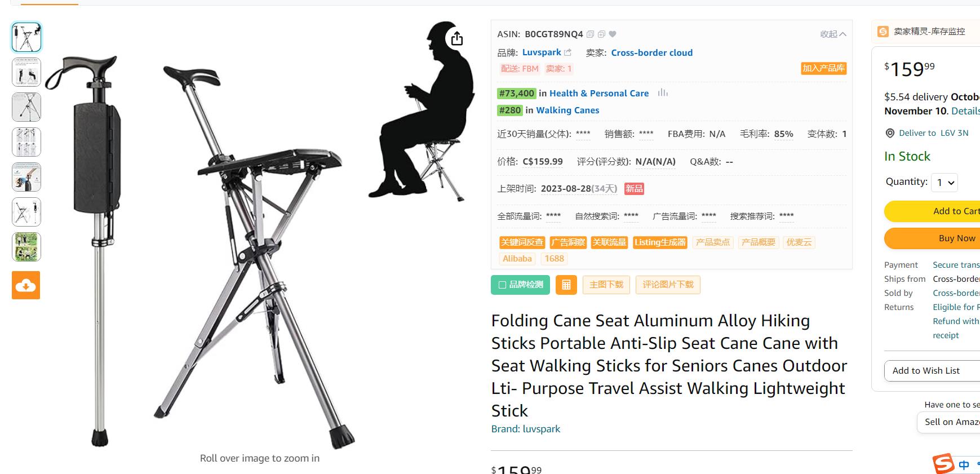Click the share icon on product image
Screen dimensions: 980x474
pos(456,38)
